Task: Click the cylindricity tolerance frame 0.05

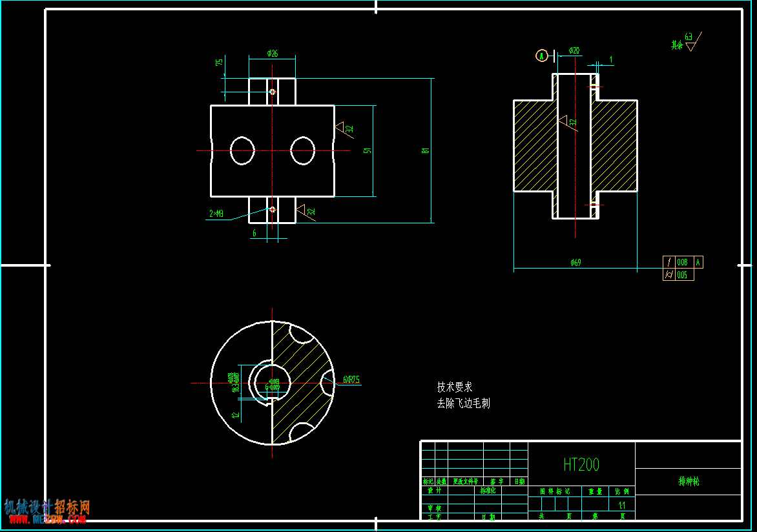Action: (678, 274)
